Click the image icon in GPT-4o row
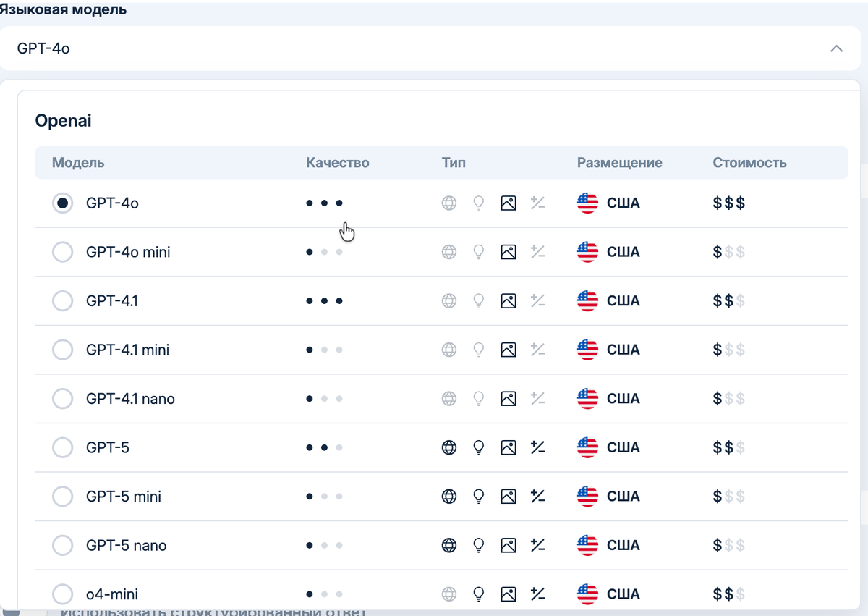The image size is (868, 616). 509,203
